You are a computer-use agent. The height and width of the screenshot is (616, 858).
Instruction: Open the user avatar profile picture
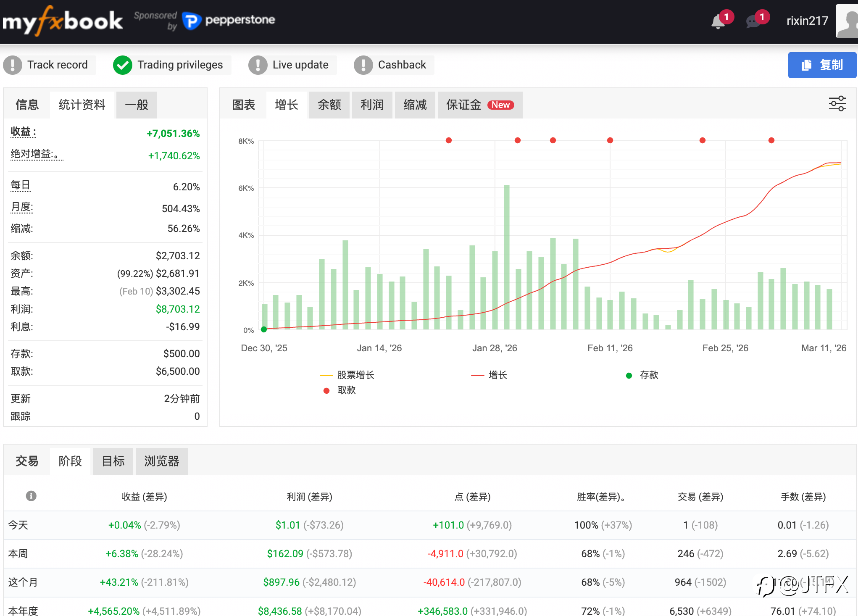847,21
